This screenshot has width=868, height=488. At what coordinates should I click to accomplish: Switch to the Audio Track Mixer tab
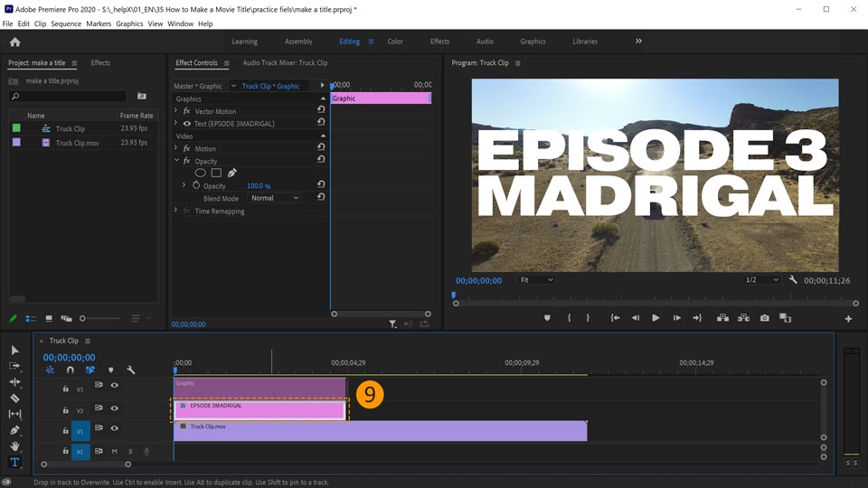pyautogui.click(x=285, y=63)
